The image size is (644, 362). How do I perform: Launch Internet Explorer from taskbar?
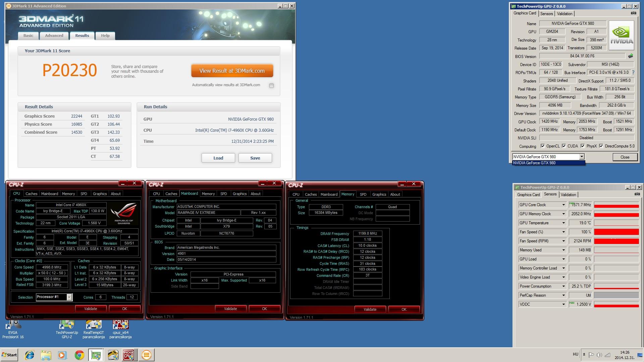click(30, 355)
